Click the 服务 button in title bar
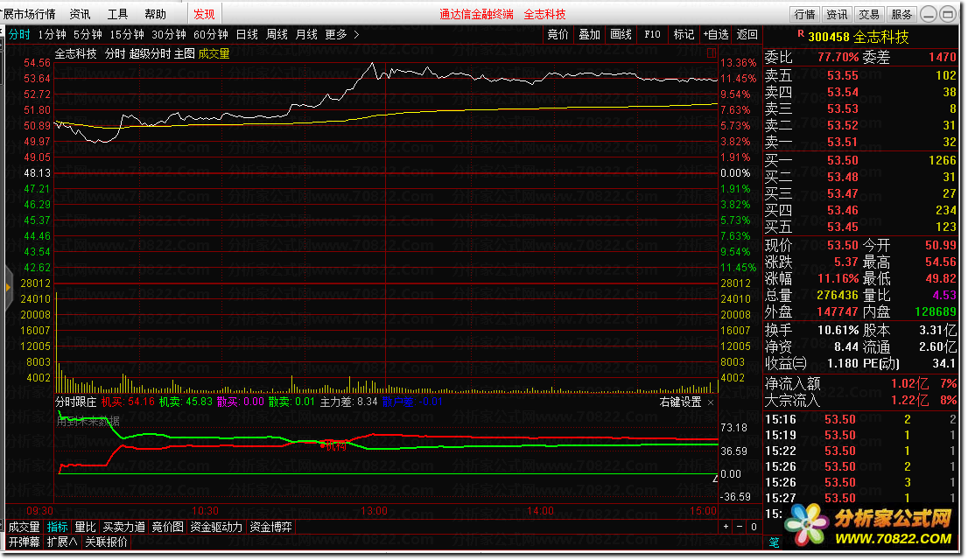 tap(901, 14)
